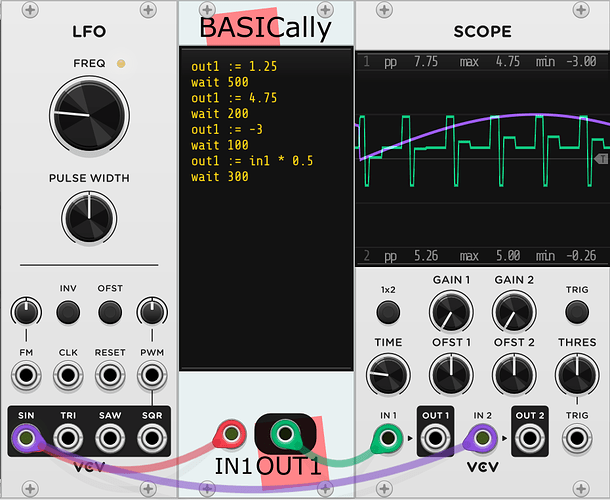610x500 pixels.
Task: Click the Scope TIME knob
Action: [388, 375]
